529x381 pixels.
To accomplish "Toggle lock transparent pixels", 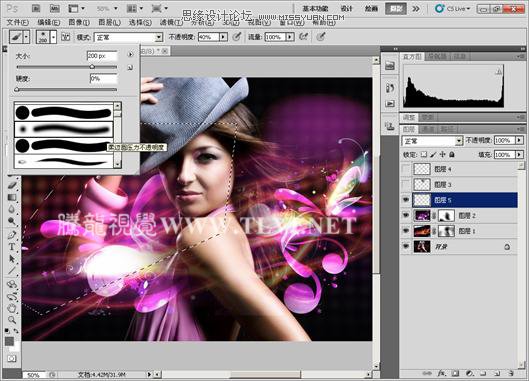I will (x=424, y=155).
